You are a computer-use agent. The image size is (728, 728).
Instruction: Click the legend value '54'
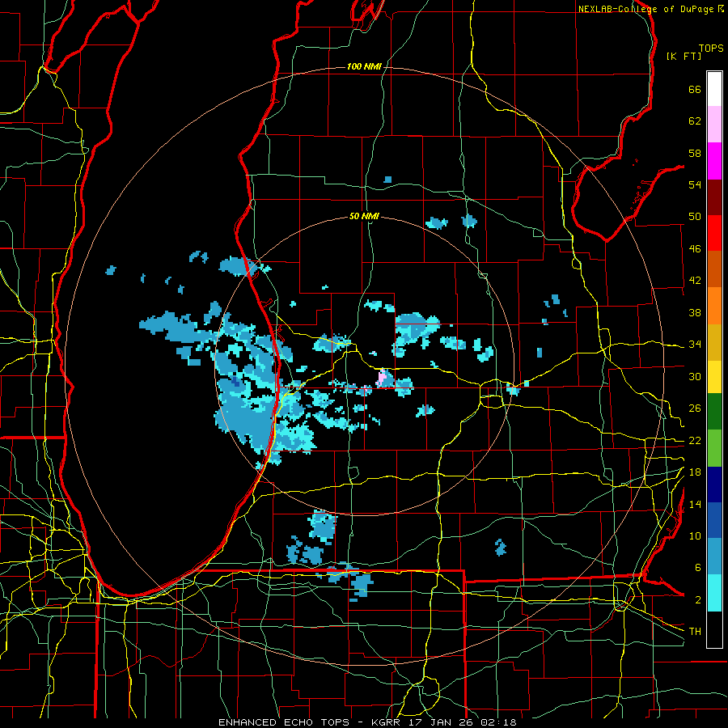(x=695, y=184)
